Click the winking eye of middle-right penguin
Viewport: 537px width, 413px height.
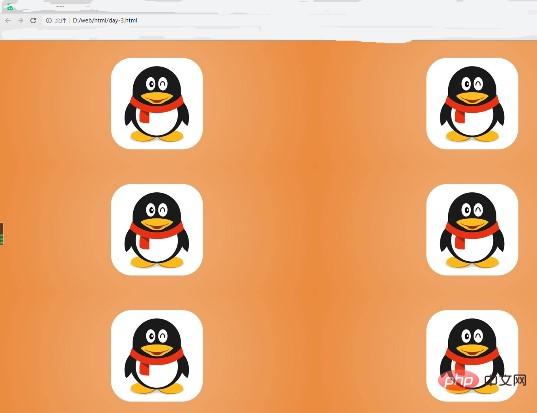[x=478, y=209]
